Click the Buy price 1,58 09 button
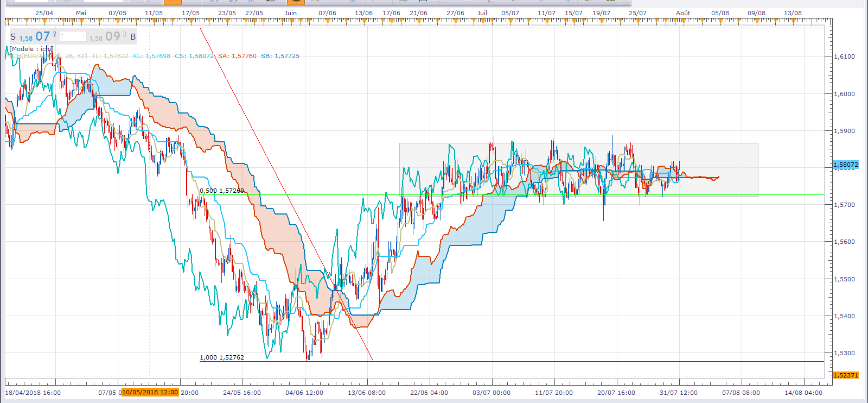 pyautogui.click(x=113, y=36)
